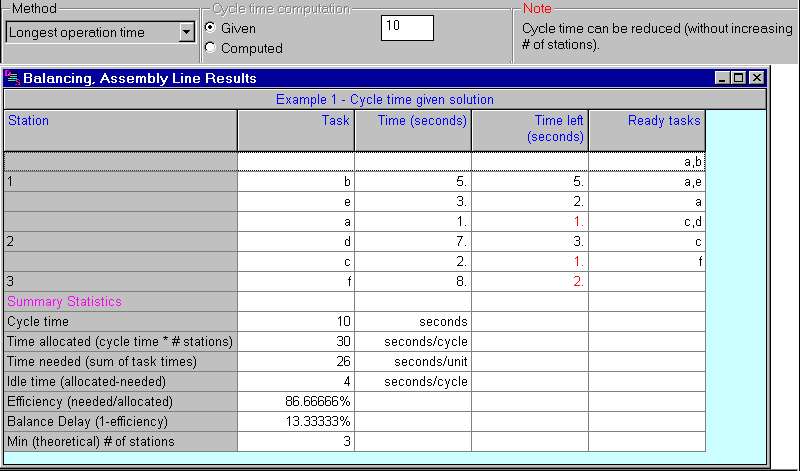800x471 pixels.
Task: Click the cycle time input field
Action: click(407, 28)
